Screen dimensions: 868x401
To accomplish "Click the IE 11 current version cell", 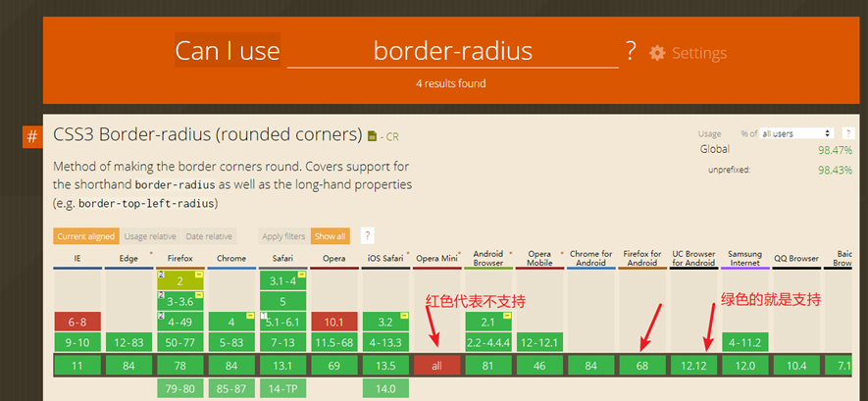I will click(77, 366).
